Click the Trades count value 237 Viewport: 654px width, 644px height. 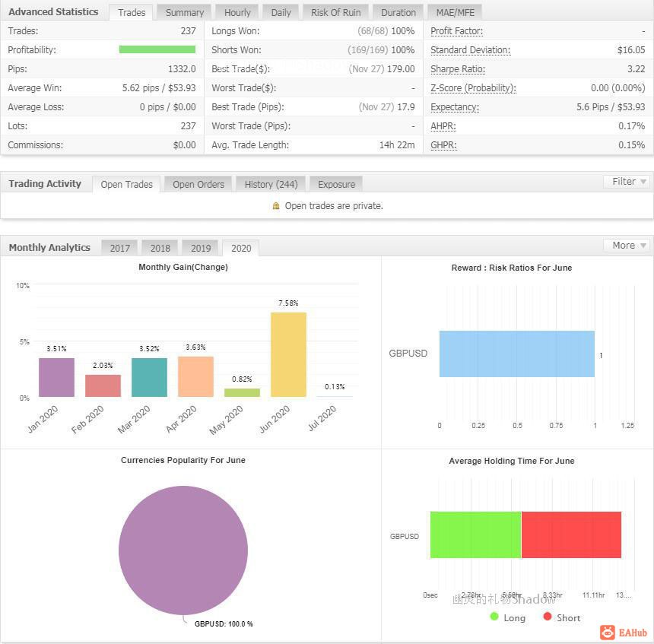click(x=188, y=31)
